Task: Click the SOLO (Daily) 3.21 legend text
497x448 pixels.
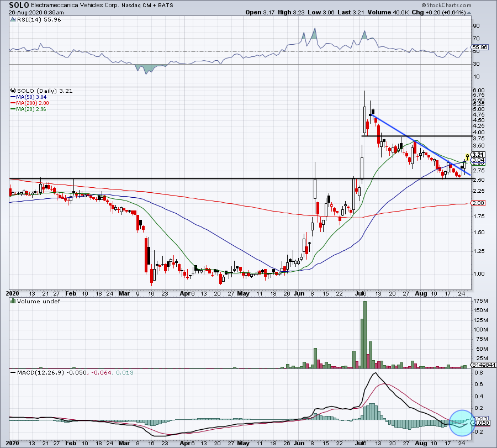Action: pos(45,91)
